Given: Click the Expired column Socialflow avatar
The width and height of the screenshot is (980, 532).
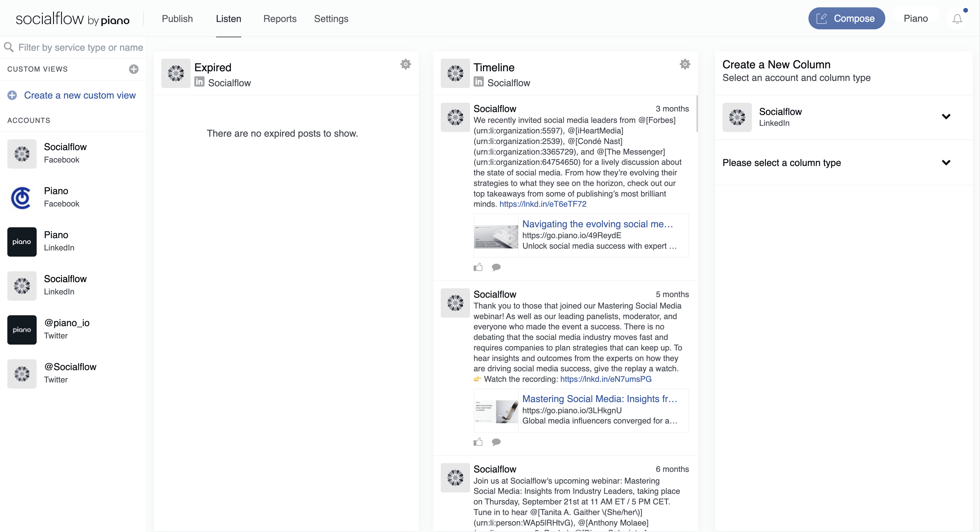Looking at the screenshot, I should pyautogui.click(x=176, y=73).
